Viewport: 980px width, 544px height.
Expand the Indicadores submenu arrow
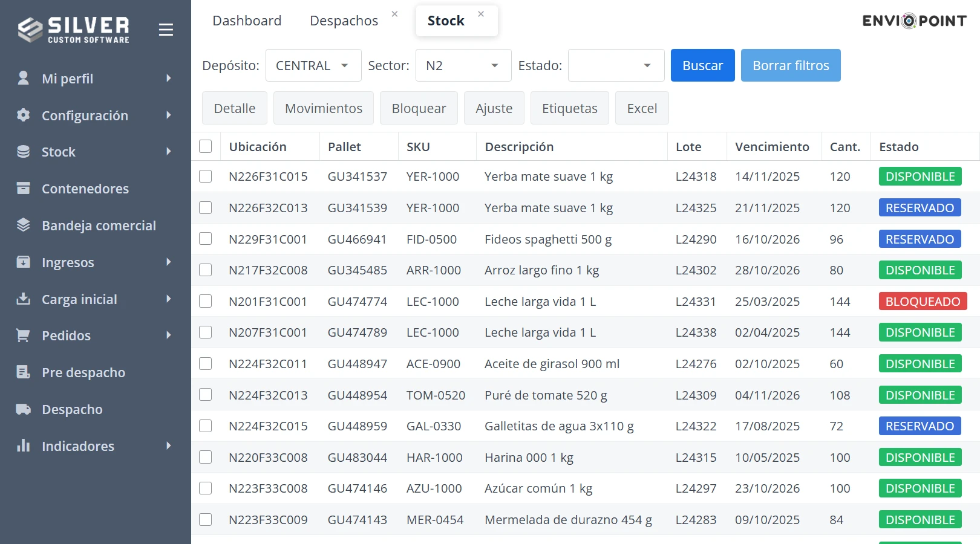169,445
